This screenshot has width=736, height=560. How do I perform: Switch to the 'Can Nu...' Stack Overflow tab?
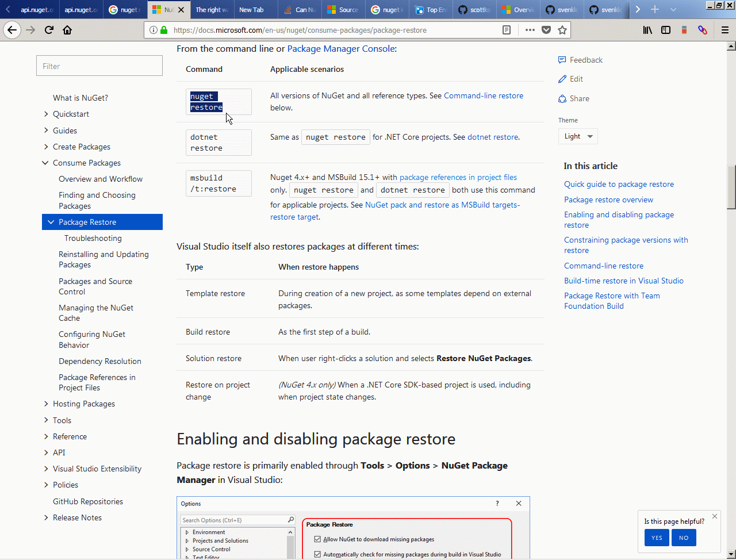pyautogui.click(x=300, y=10)
